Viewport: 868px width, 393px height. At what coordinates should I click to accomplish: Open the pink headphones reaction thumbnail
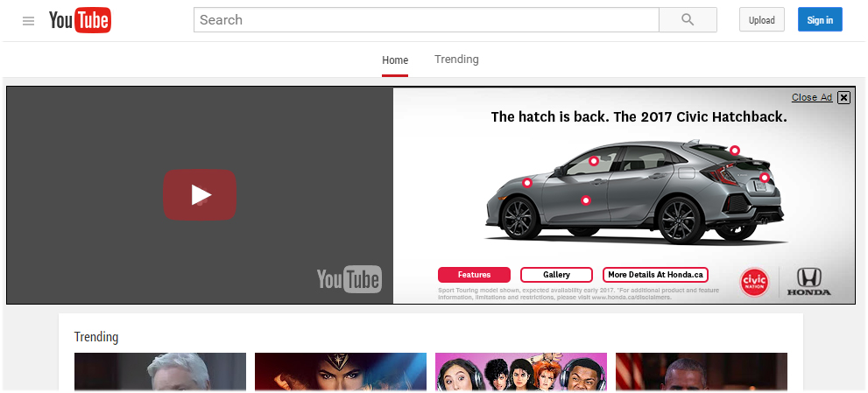coord(521,372)
